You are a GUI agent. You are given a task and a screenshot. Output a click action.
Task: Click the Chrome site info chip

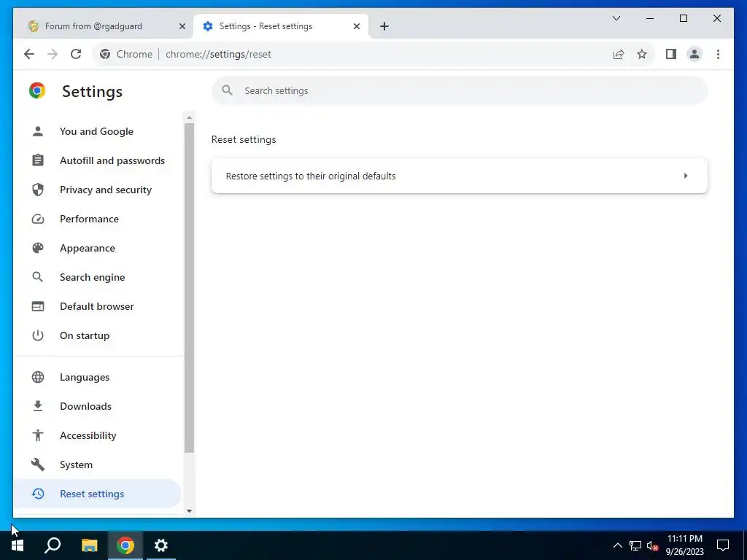(126, 54)
